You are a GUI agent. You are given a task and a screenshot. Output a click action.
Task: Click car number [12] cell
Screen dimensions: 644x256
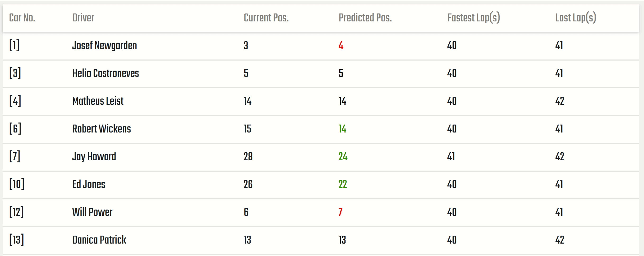(16, 212)
